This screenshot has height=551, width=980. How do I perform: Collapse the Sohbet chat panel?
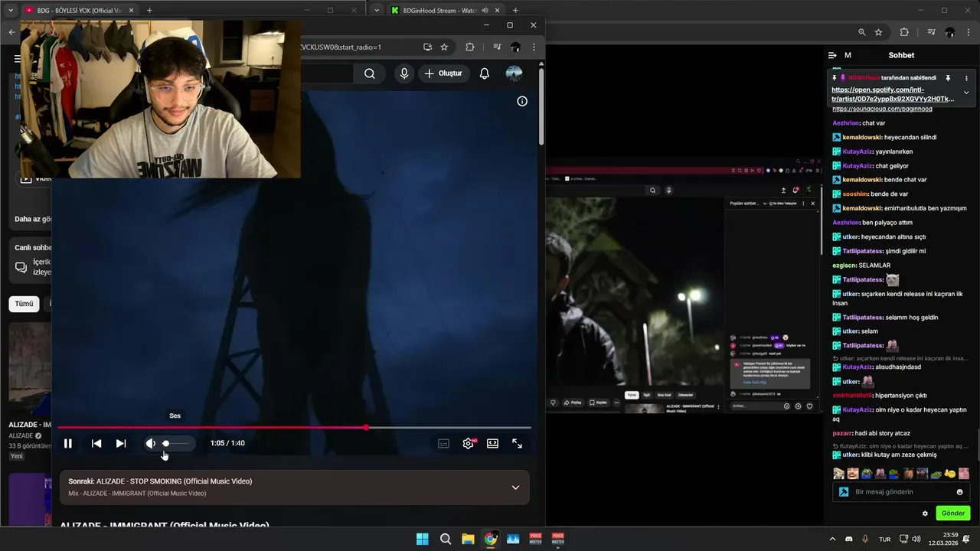pos(832,55)
